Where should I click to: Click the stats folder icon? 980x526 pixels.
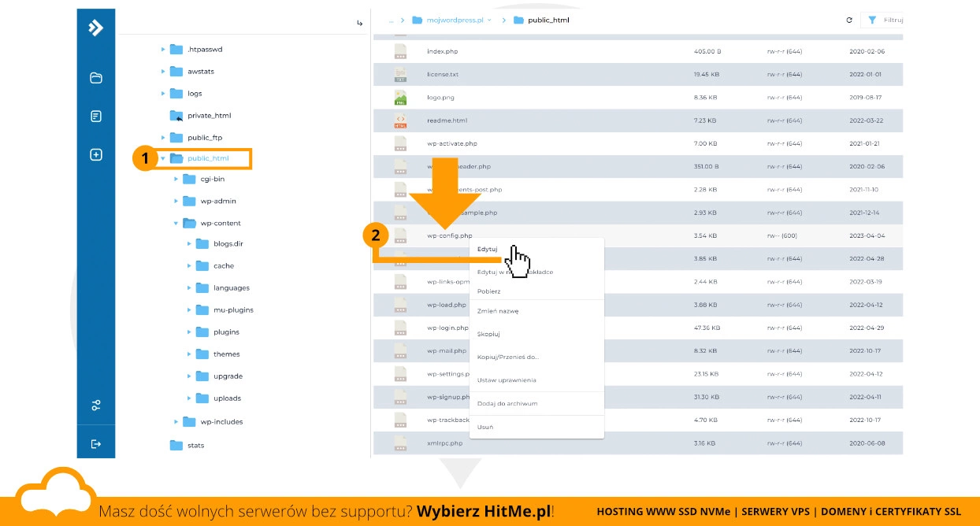point(176,445)
